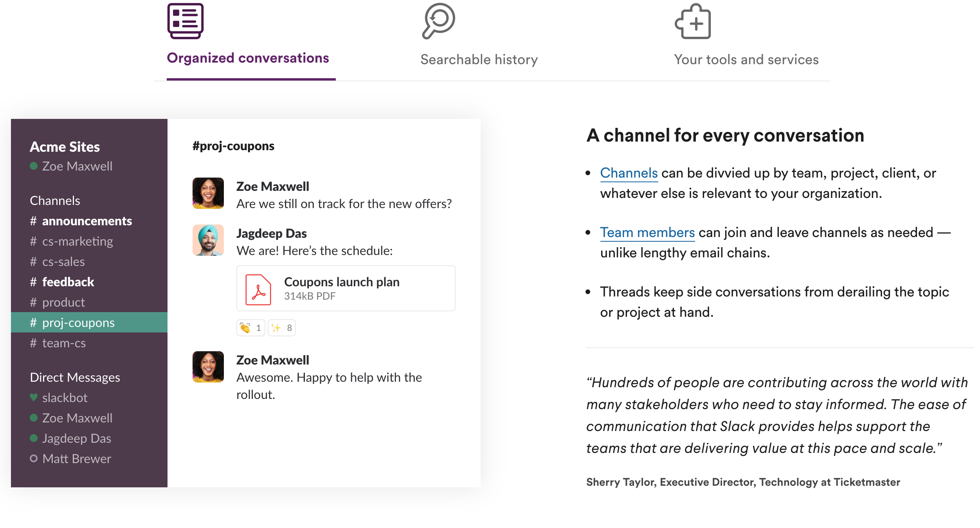Select the feedback channel in sidebar

coord(68,282)
